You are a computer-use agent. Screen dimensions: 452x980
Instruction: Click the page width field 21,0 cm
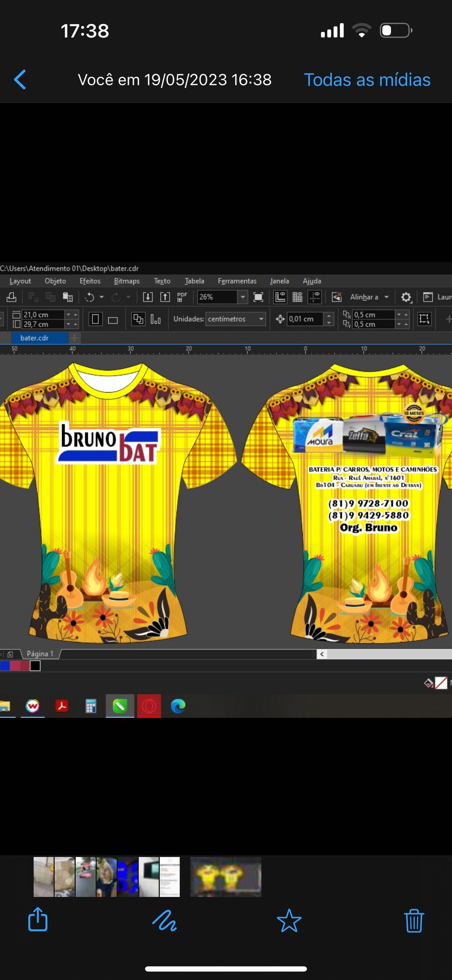coord(44,315)
